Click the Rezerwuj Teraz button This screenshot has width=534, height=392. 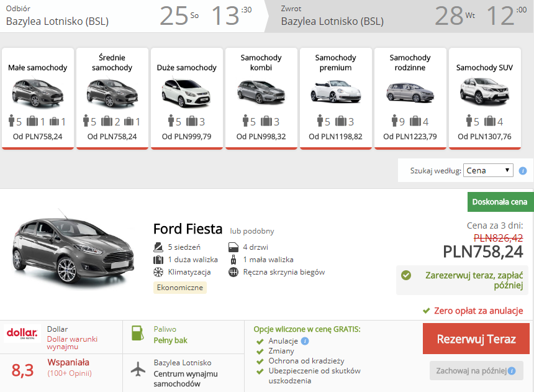pyautogui.click(x=476, y=339)
